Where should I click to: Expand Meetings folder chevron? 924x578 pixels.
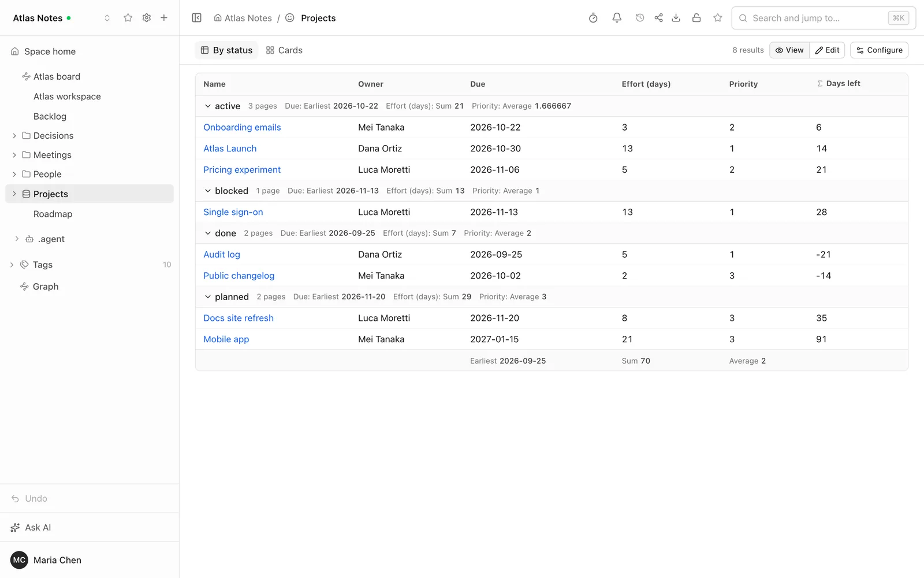14,155
